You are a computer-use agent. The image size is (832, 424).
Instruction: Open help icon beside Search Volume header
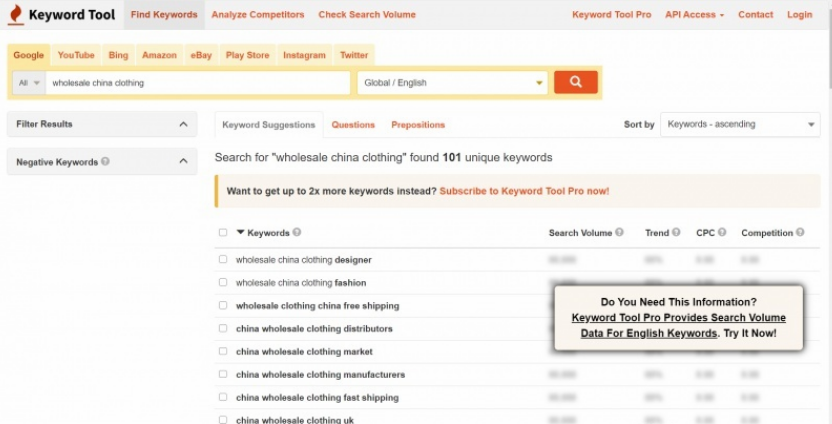pos(619,232)
